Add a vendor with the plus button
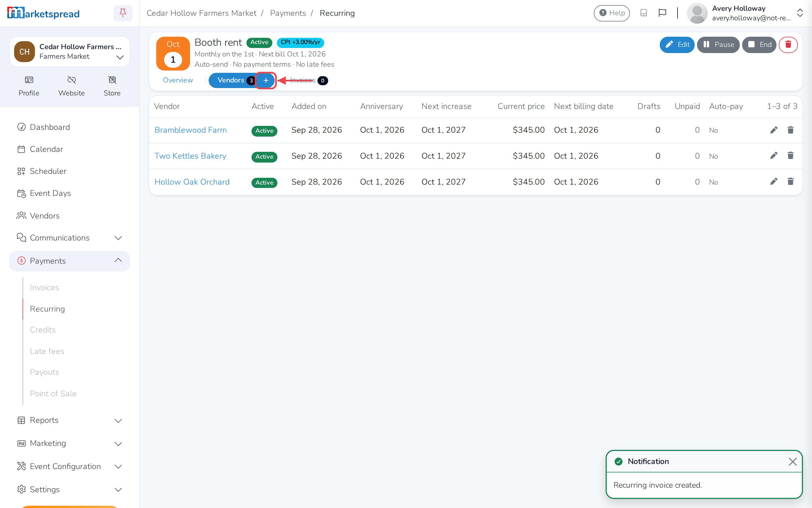 (266, 81)
